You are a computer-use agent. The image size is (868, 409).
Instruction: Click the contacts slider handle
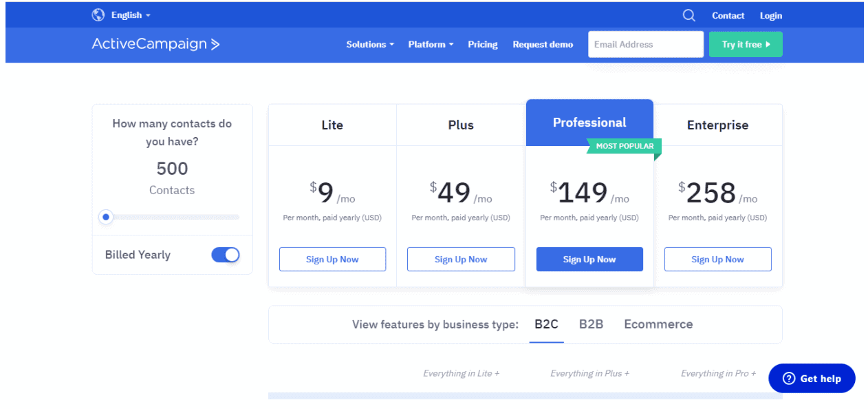coord(106,217)
